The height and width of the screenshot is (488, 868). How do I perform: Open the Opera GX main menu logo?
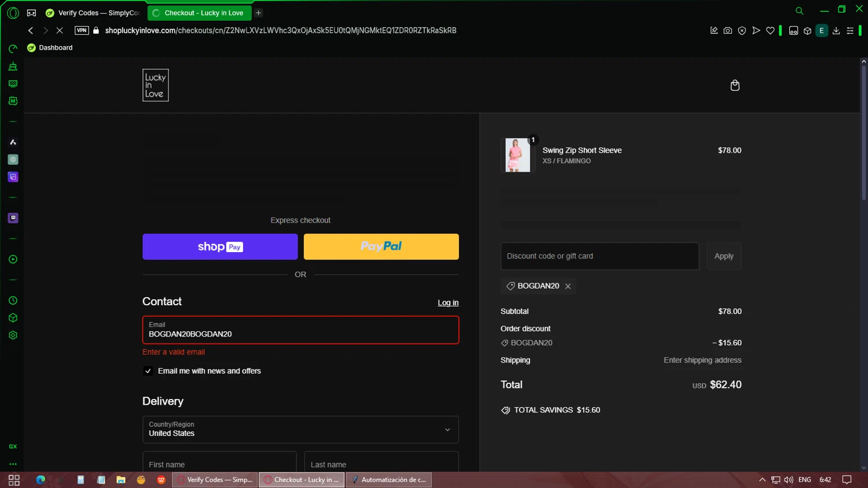pyautogui.click(x=13, y=12)
